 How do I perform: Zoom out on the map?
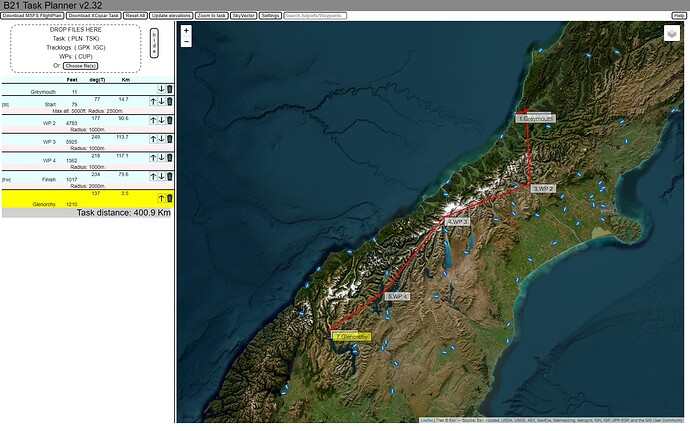(x=186, y=41)
